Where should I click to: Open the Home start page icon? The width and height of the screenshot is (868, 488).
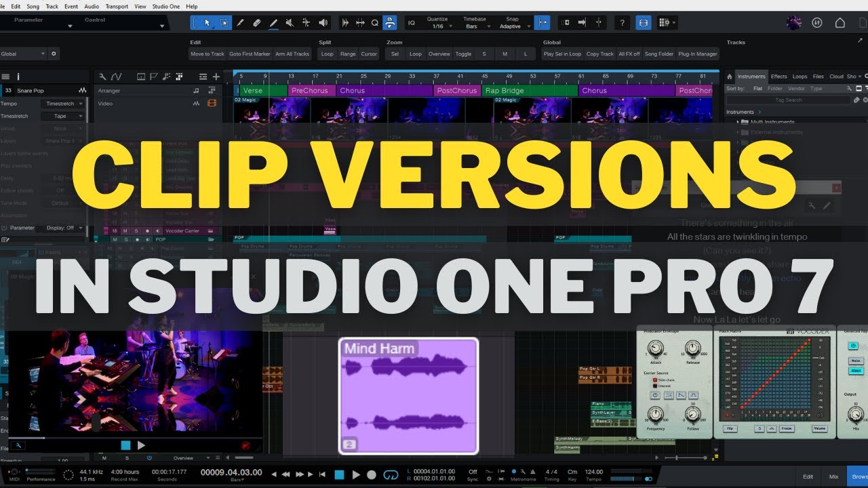pyautogui.click(x=840, y=22)
